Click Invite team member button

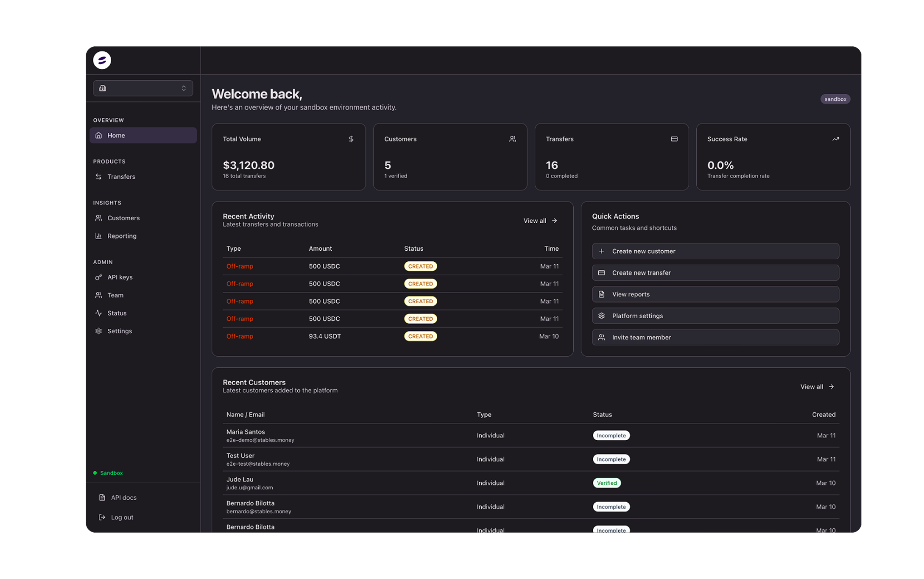coord(715,337)
